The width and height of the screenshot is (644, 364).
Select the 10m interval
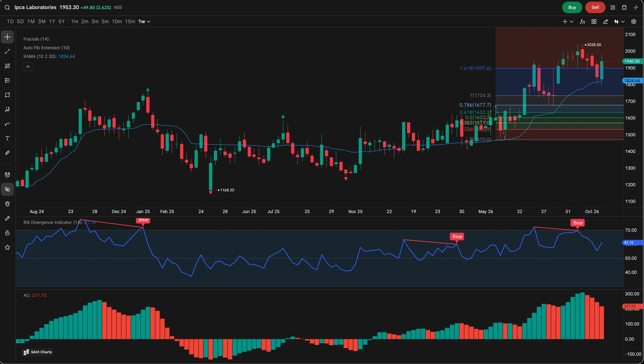(117, 21)
